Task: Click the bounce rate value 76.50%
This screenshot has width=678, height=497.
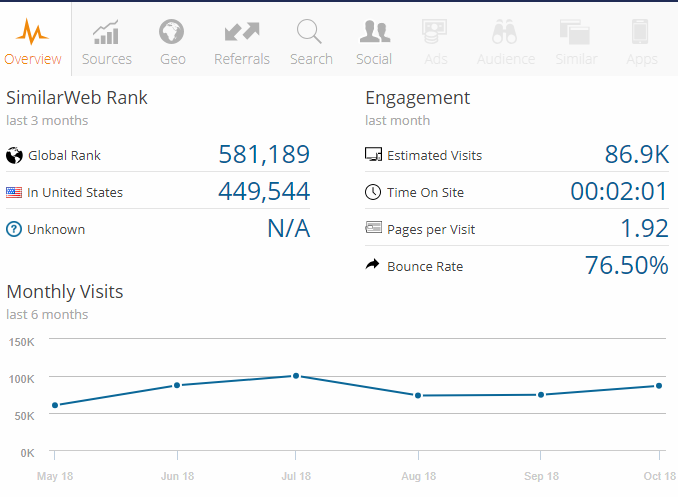Action: click(x=627, y=265)
